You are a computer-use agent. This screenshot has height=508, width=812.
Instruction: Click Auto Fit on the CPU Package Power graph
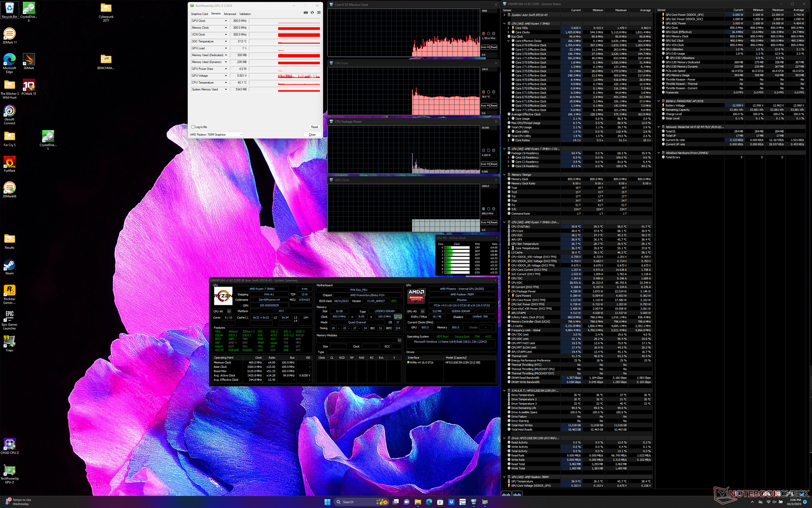tap(485, 164)
